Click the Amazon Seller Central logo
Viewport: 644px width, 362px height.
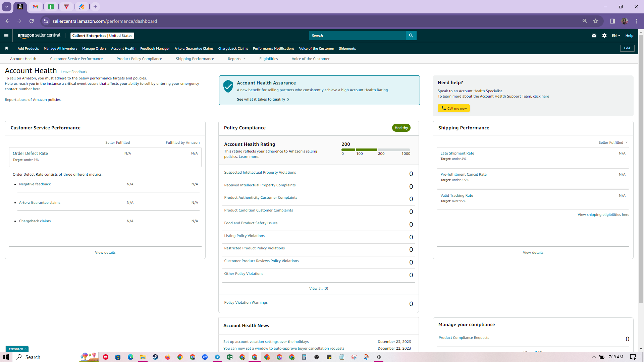click(x=39, y=35)
